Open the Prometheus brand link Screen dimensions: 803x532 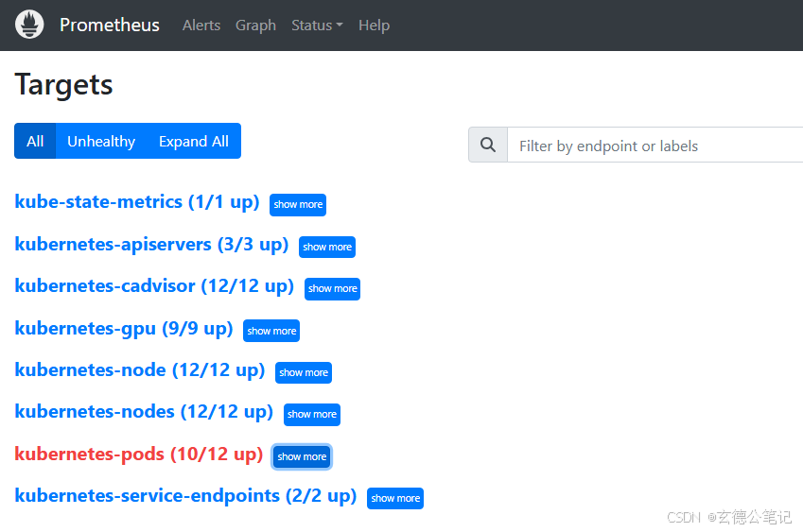pos(109,25)
